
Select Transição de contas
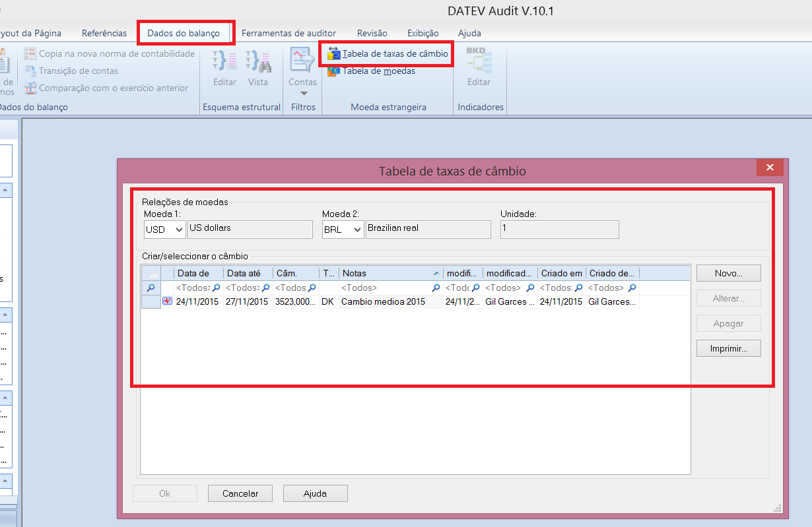71,71
